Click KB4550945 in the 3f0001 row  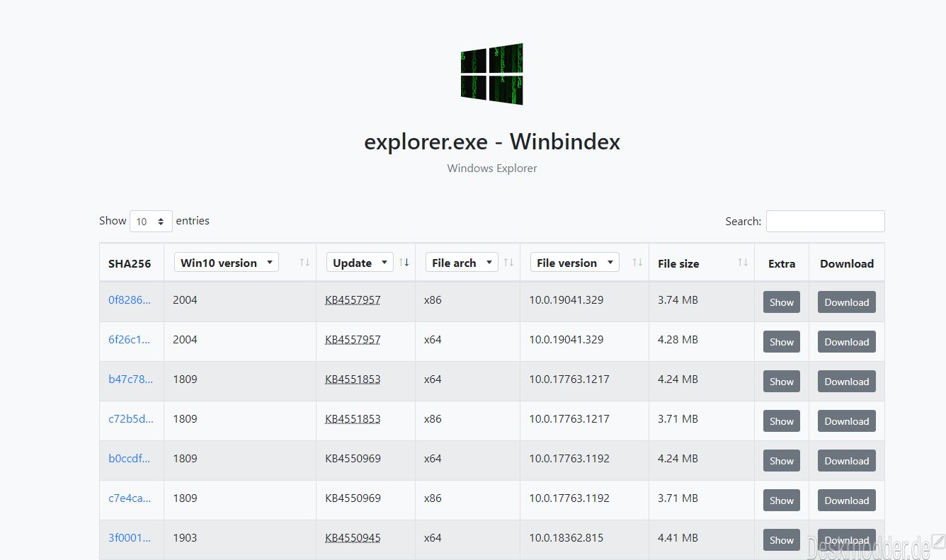tap(353, 537)
